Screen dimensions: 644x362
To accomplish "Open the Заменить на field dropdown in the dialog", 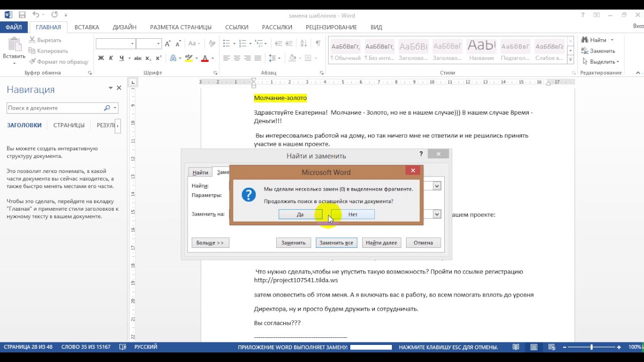I will [x=437, y=214].
